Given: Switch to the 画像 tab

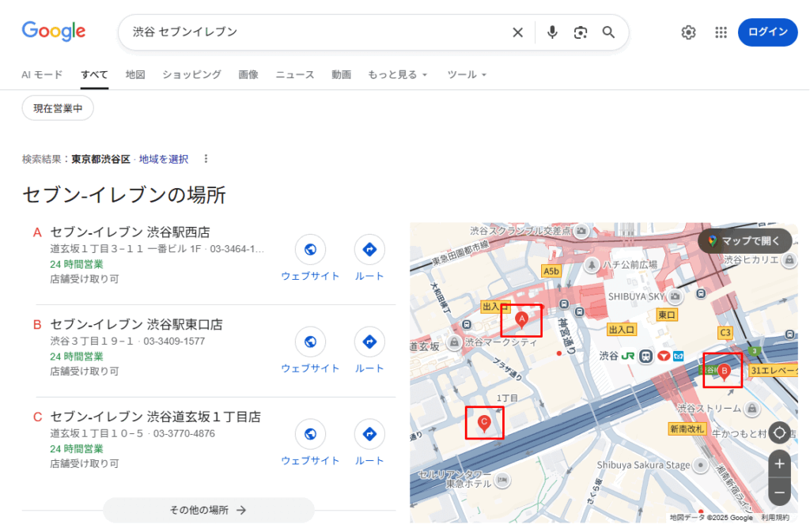Looking at the screenshot, I should click(248, 74).
